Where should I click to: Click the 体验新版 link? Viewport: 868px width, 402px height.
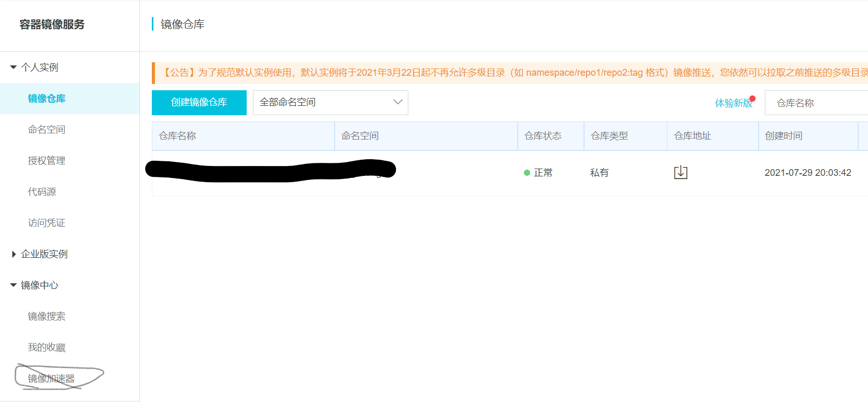pos(734,103)
